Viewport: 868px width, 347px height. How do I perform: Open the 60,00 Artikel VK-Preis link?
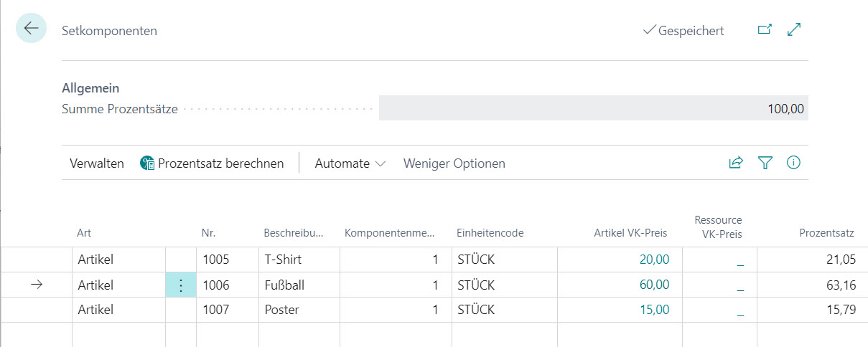[x=654, y=285]
